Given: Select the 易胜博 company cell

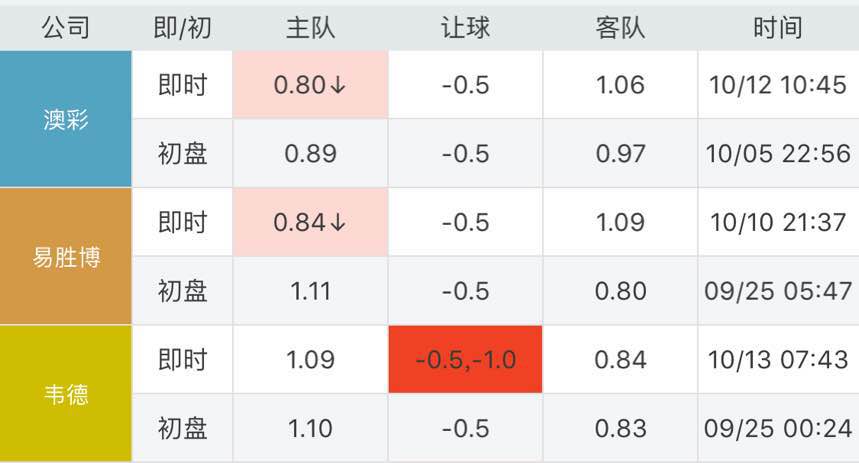Looking at the screenshot, I should [66, 256].
